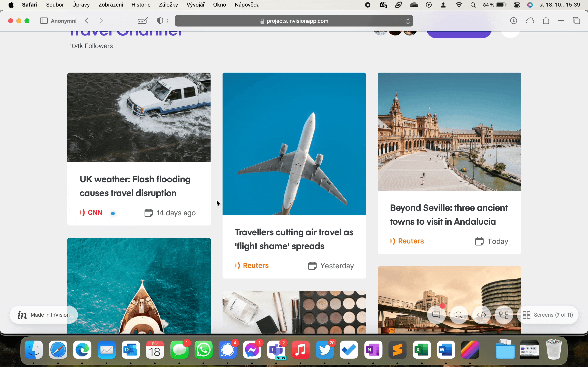Click the projects.invisionapp.com address field
This screenshot has width=588, height=367.
[294, 21]
